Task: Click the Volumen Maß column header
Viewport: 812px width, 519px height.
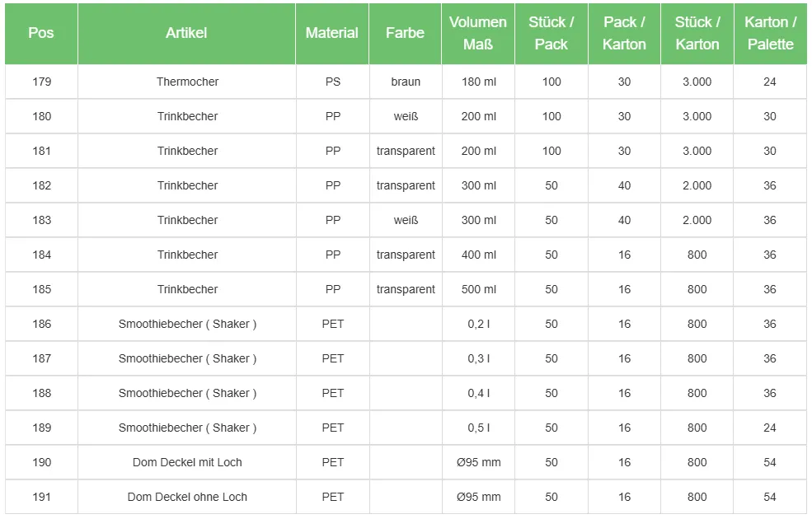Action: pos(478,33)
